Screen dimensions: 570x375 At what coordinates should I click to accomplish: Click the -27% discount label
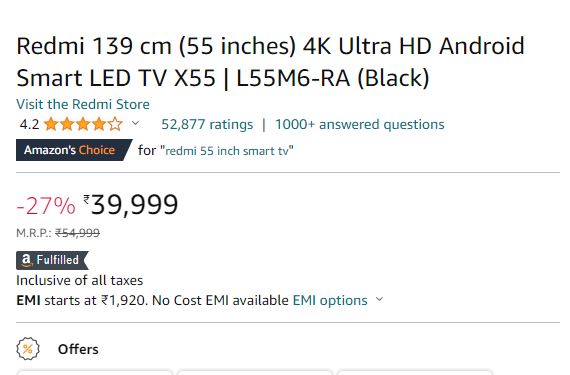click(46, 206)
